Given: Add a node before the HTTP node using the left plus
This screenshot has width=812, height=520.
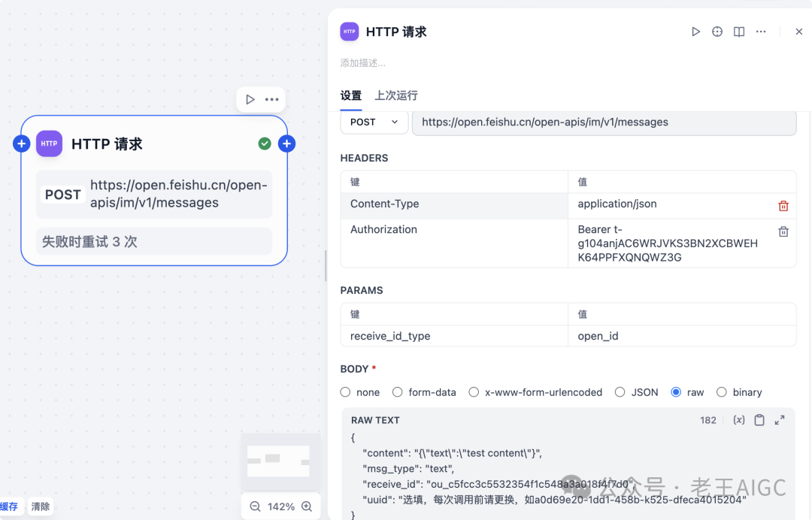Looking at the screenshot, I should [x=21, y=144].
